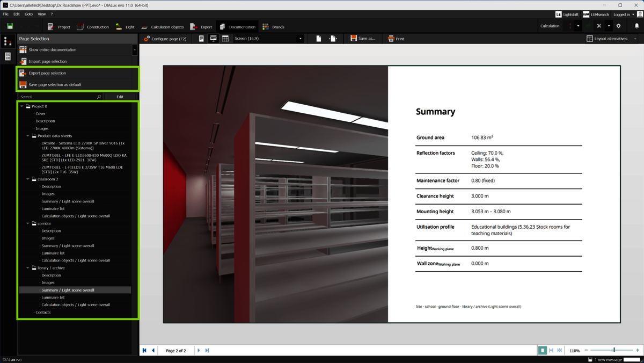
Task: Select the single page view icon
Action: [201, 38]
